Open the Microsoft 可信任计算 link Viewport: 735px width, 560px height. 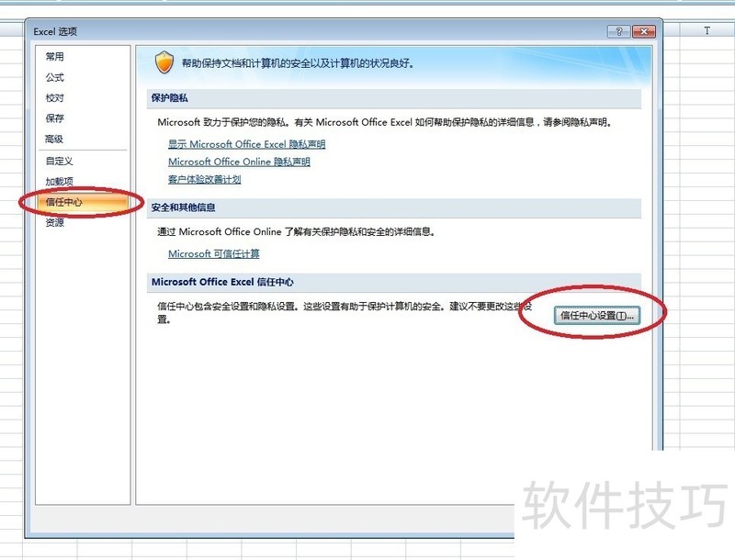tap(214, 253)
